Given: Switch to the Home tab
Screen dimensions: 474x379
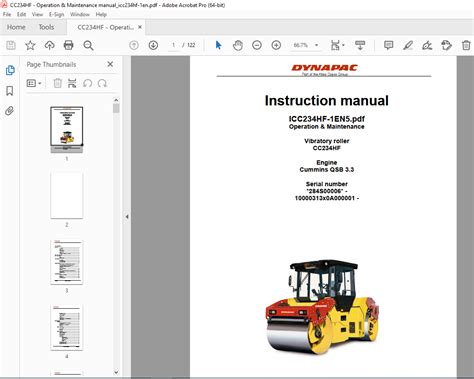Looking at the screenshot, I should coord(16,27).
